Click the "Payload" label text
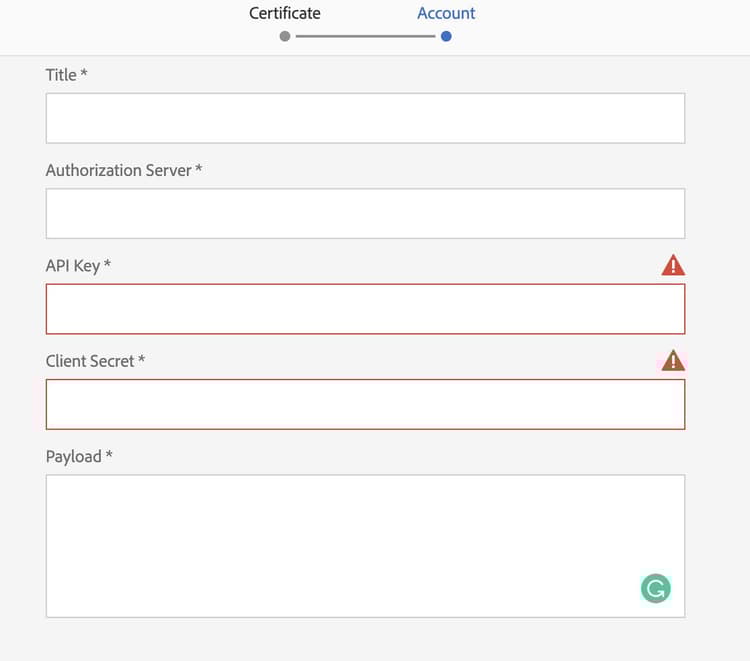 (74, 456)
